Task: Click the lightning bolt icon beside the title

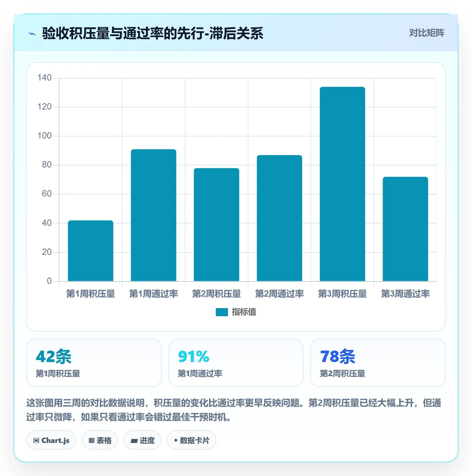Action: tap(32, 34)
